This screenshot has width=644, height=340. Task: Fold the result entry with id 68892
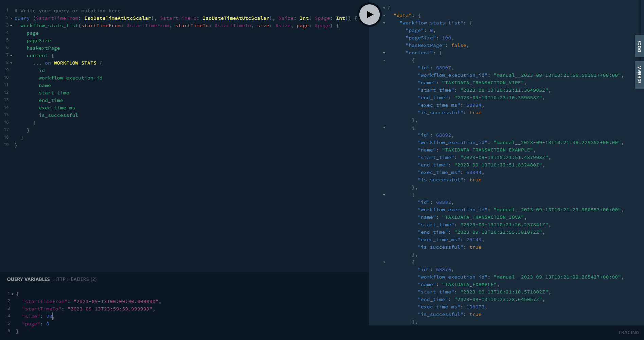[384, 128]
